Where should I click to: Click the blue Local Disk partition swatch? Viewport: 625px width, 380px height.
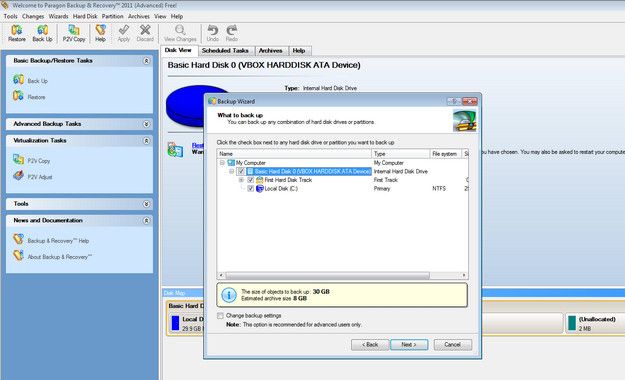(175, 323)
